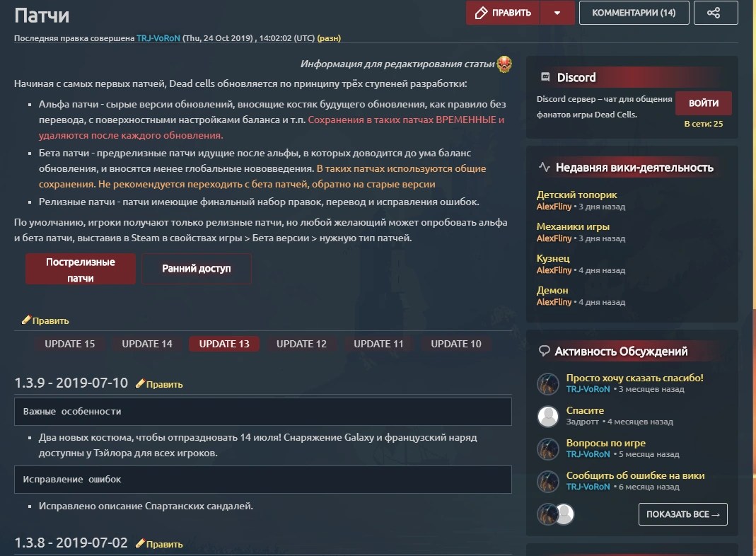Screen dimensions: 756x556
Task: Open the (разн) diff link
Action: (329, 38)
